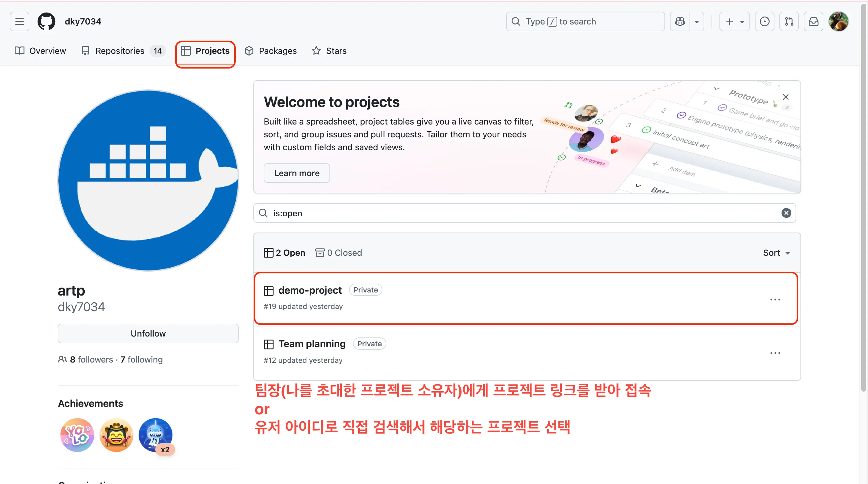Click the Unfollow button
The image size is (868, 484).
click(148, 333)
